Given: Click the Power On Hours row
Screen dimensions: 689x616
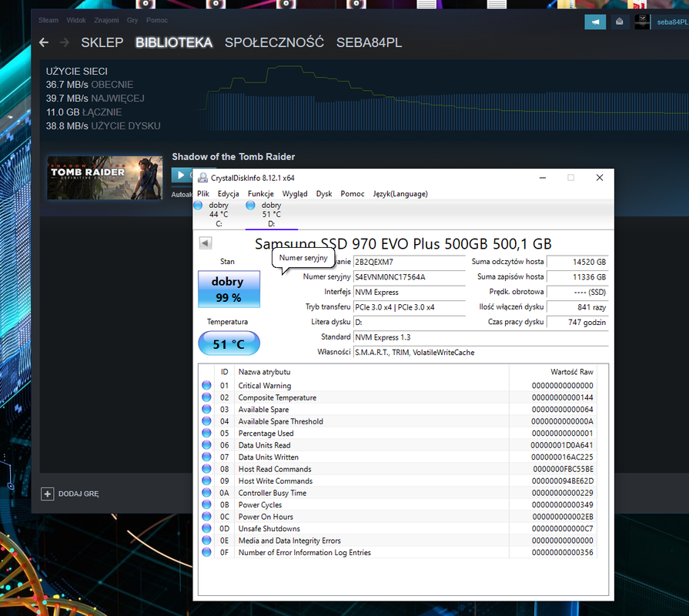Looking at the screenshot, I should [x=398, y=517].
